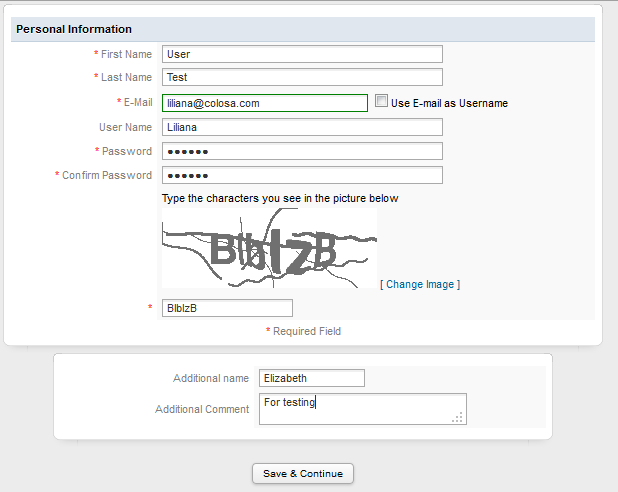Click the captcha picture
The width and height of the screenshot is (618, 492).
269,248
